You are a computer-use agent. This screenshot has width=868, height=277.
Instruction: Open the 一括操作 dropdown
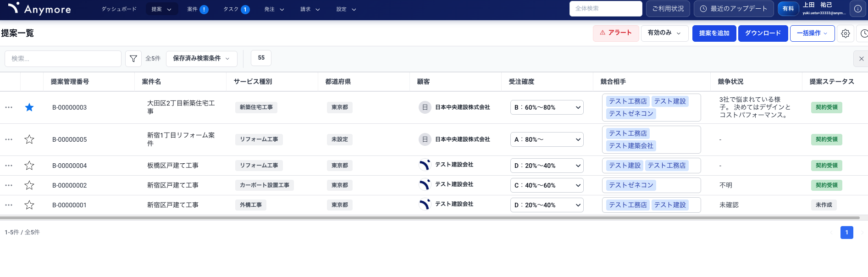pyautogui.click(x=812, y=33)
